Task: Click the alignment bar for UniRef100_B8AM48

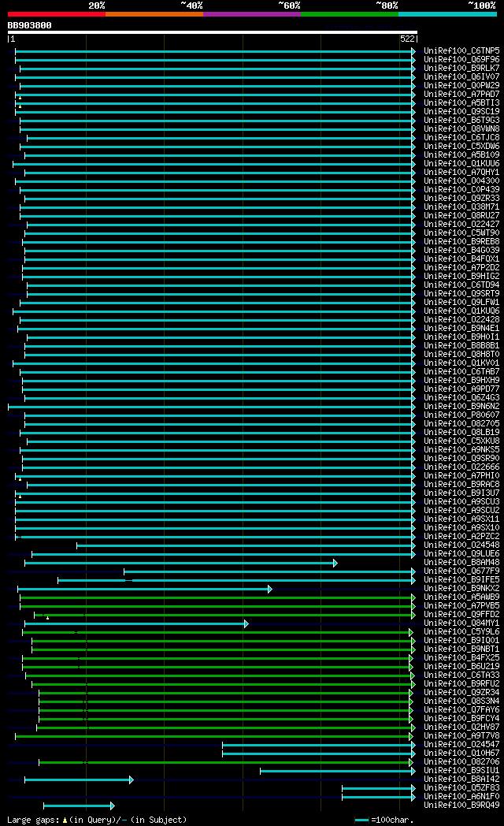Action: point(181,563)
